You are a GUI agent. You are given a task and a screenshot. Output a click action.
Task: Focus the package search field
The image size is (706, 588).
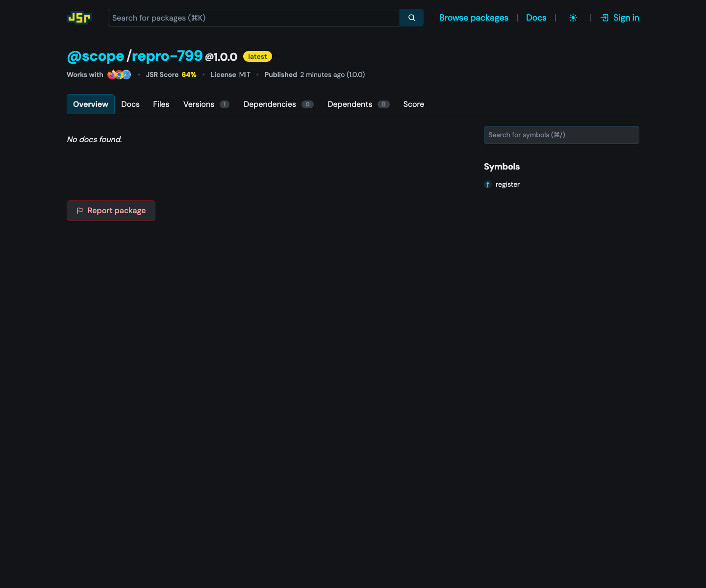[254, 18]
